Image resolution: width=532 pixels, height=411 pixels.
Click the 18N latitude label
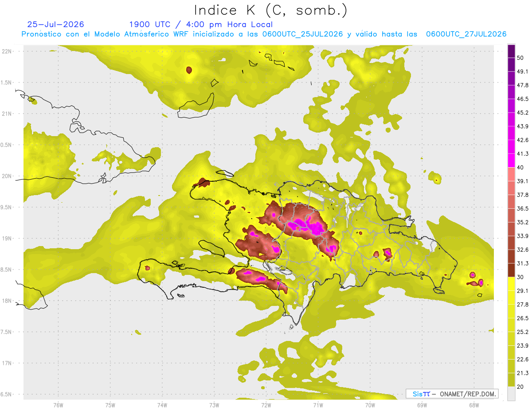[7, 301]
